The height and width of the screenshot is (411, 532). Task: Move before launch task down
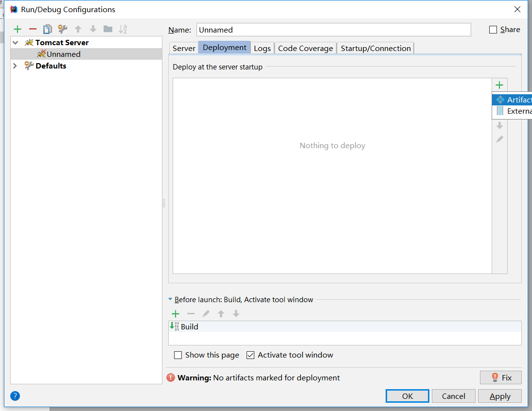[236, 314]
